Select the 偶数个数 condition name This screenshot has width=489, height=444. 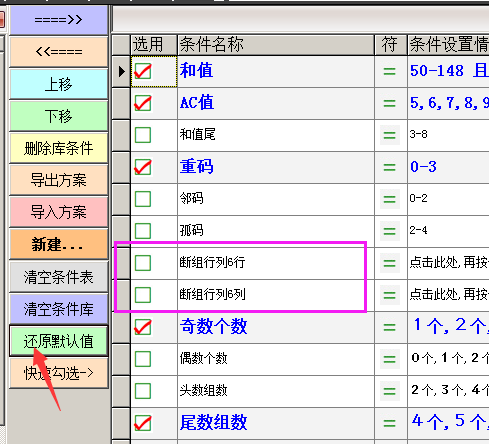coord(203,358)
